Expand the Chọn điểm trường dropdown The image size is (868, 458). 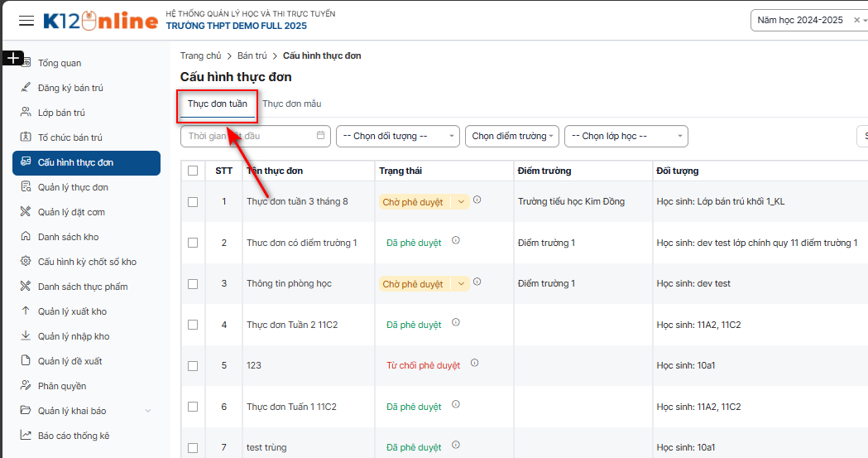point(512,137)
